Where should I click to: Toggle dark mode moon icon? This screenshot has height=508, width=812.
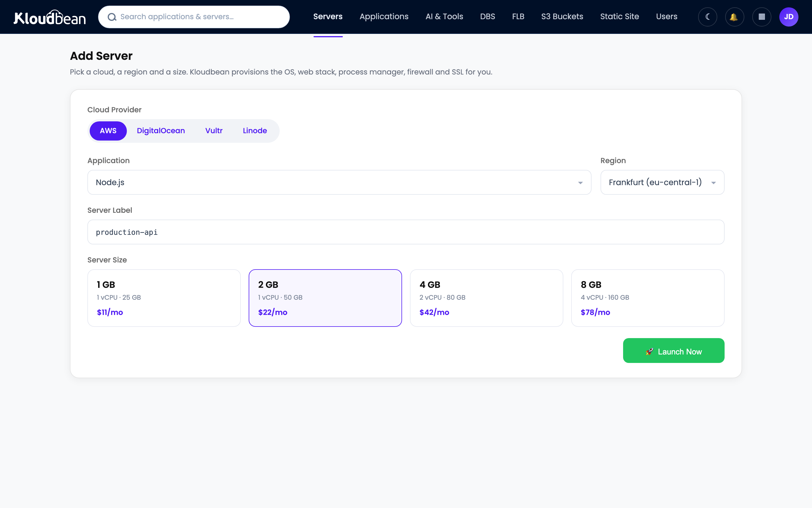point(708,17)
